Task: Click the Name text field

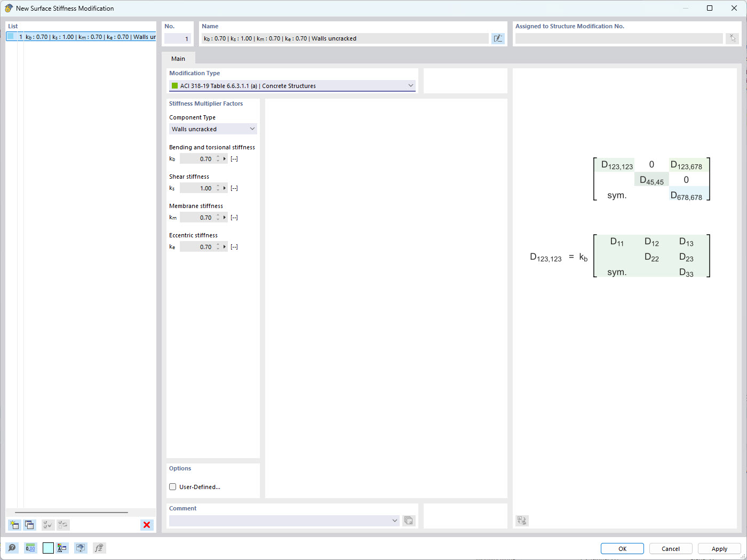Action: 345,38
